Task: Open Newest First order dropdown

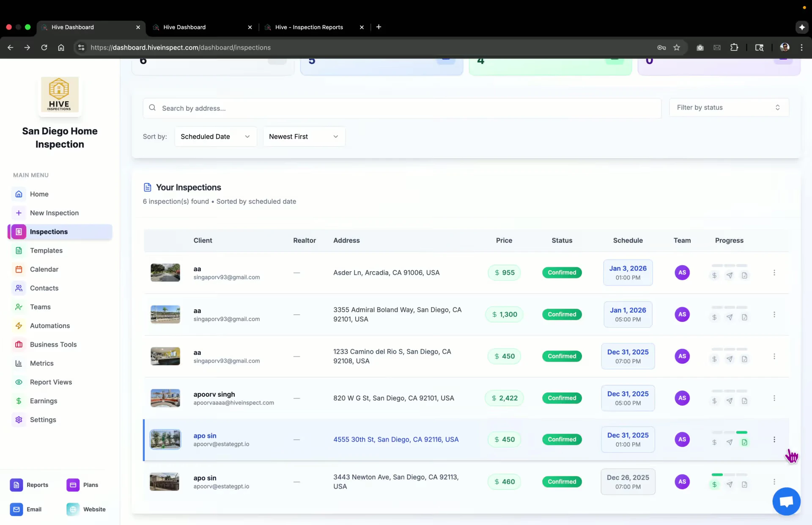Action: pos(304,137)
